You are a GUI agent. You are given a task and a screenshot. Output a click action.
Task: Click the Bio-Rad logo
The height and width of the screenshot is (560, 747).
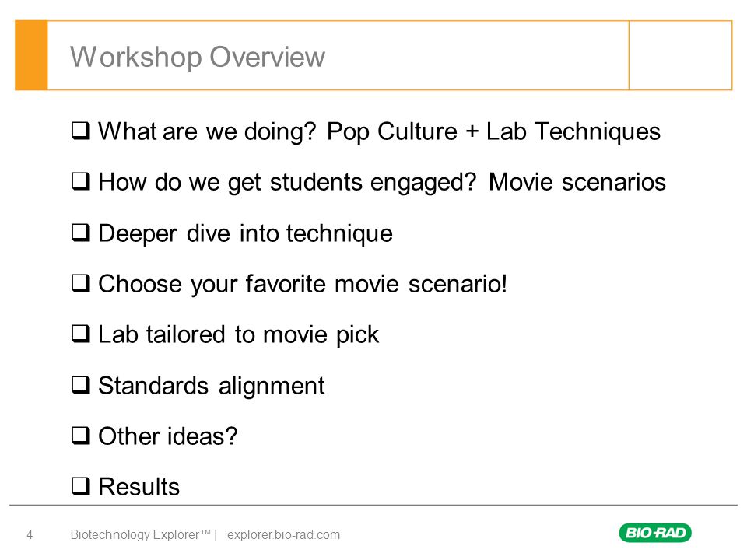coord(655,532)
